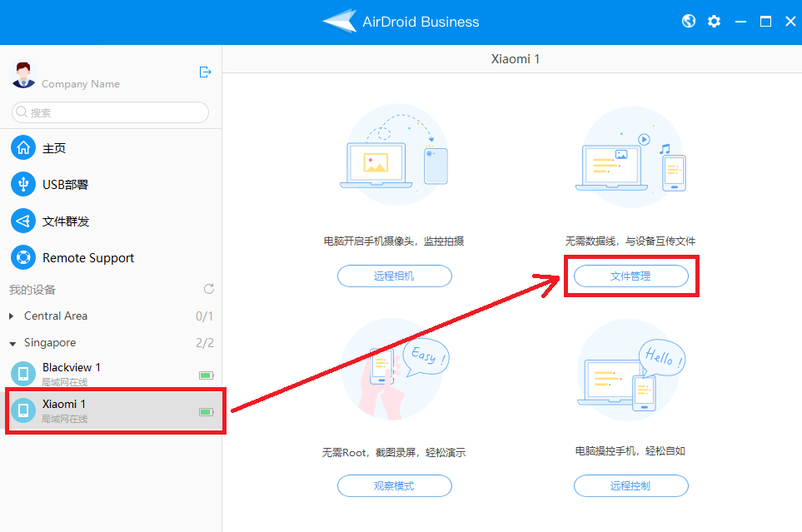The image size is (802, 532).
Task: Click the Company Name label
Action: coord(81,84)
